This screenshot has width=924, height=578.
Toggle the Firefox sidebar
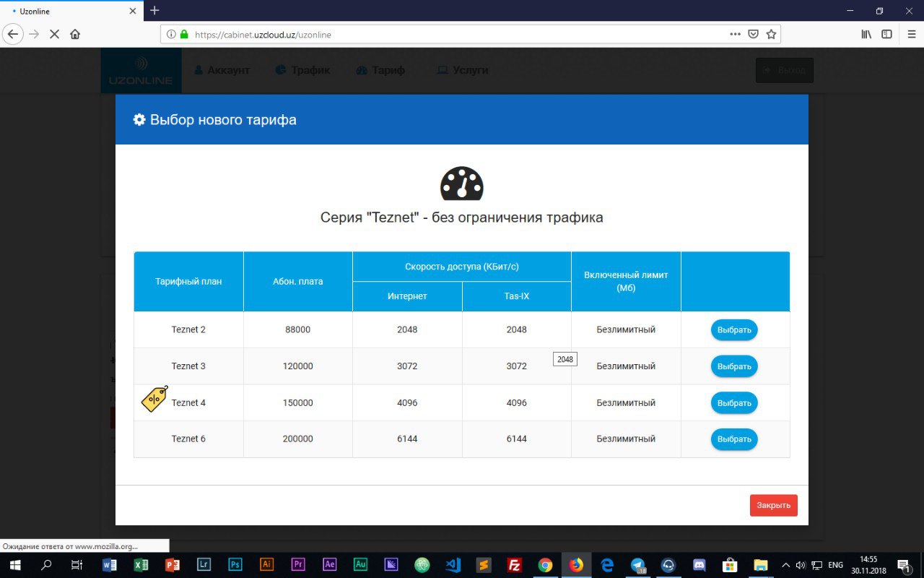coord(886,34)
